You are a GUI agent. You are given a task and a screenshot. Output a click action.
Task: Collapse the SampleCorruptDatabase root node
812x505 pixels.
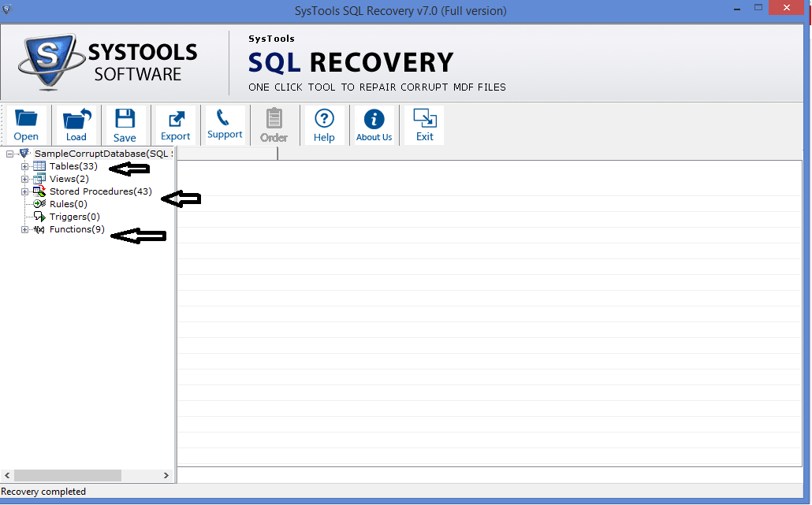pos(9,154)
